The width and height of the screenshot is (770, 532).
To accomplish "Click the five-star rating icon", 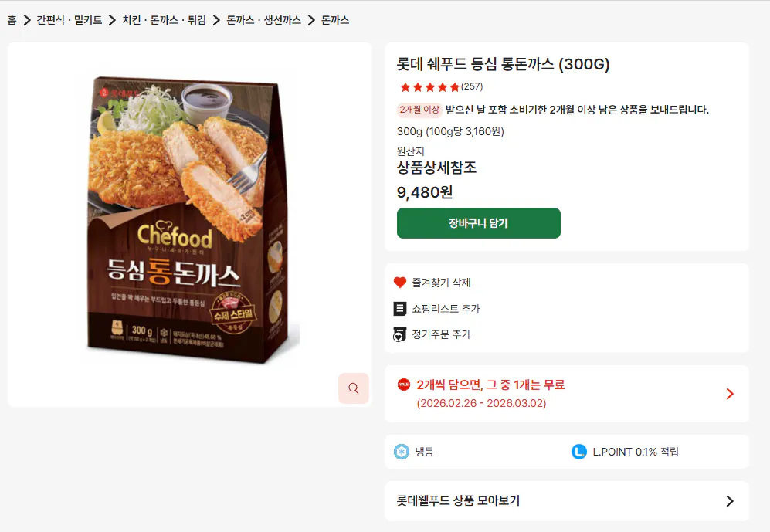I will pos(426,88).
